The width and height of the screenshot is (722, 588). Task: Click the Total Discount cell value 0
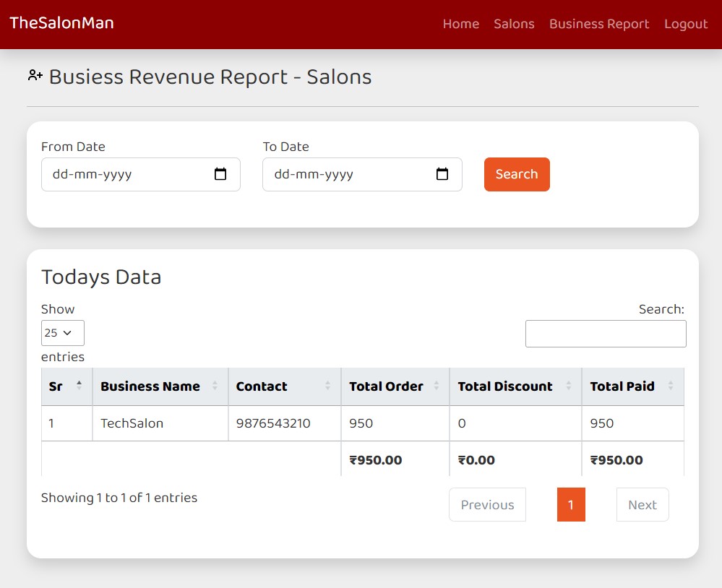pos(462,423)
